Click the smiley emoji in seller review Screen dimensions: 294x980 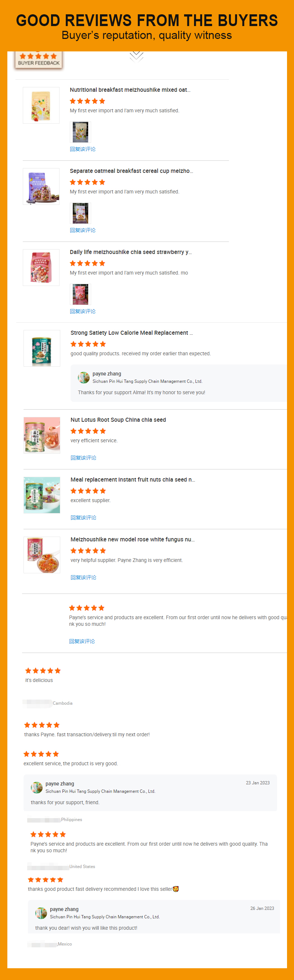tap(176, 889)
